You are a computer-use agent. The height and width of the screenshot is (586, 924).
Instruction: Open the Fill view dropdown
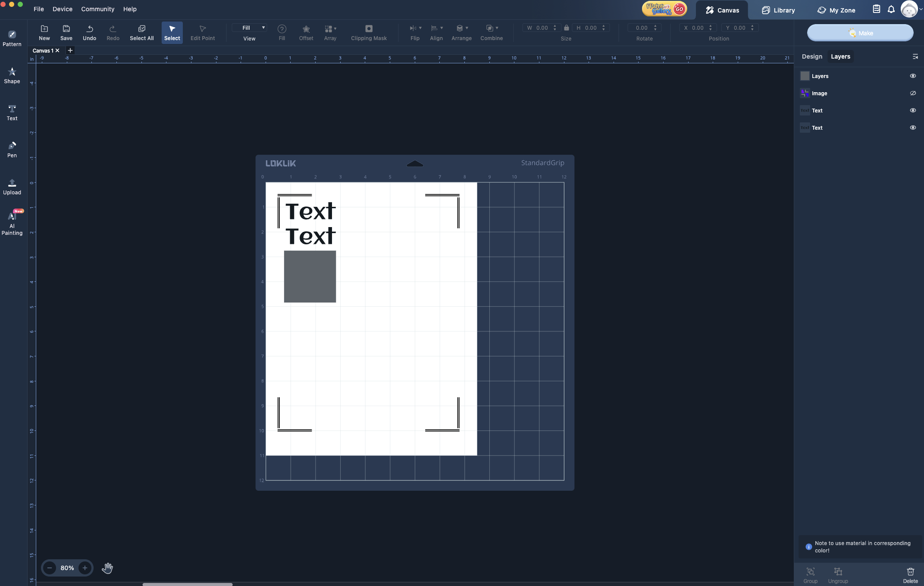pyautogui.click(x=249, y=28)
